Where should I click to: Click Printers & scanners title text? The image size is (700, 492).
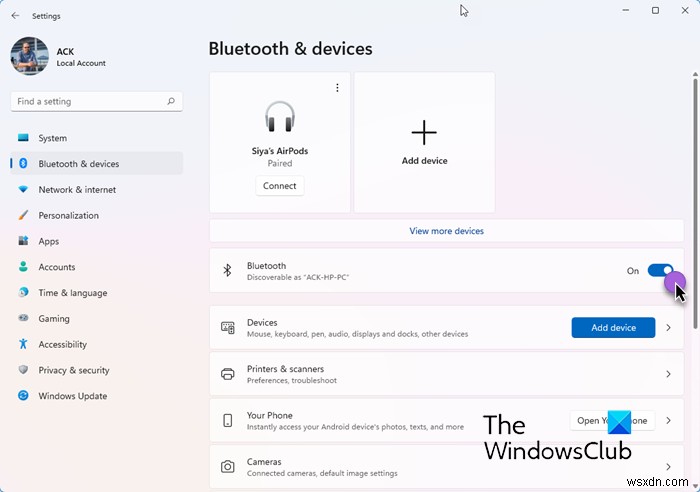click(x=285, y=369)
